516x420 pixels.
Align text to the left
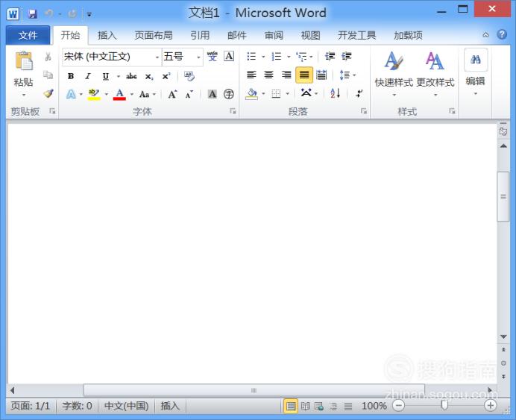coord(251,75)
